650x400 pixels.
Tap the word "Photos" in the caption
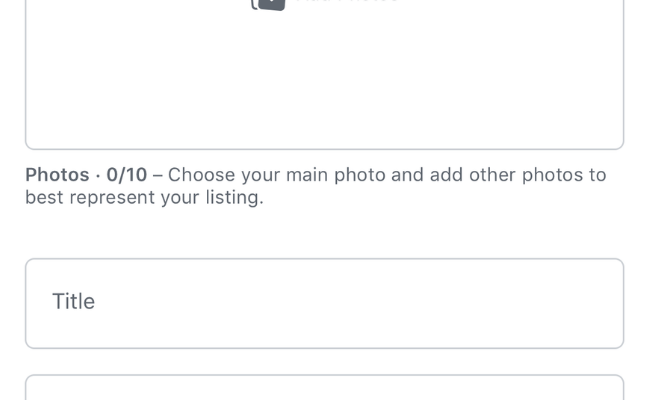click(57, 175)
